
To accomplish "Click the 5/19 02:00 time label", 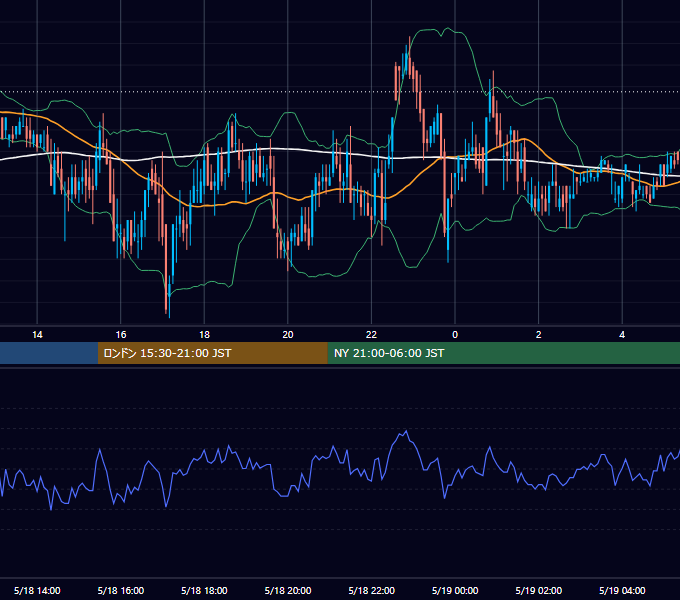I will (x=539, y=590).
